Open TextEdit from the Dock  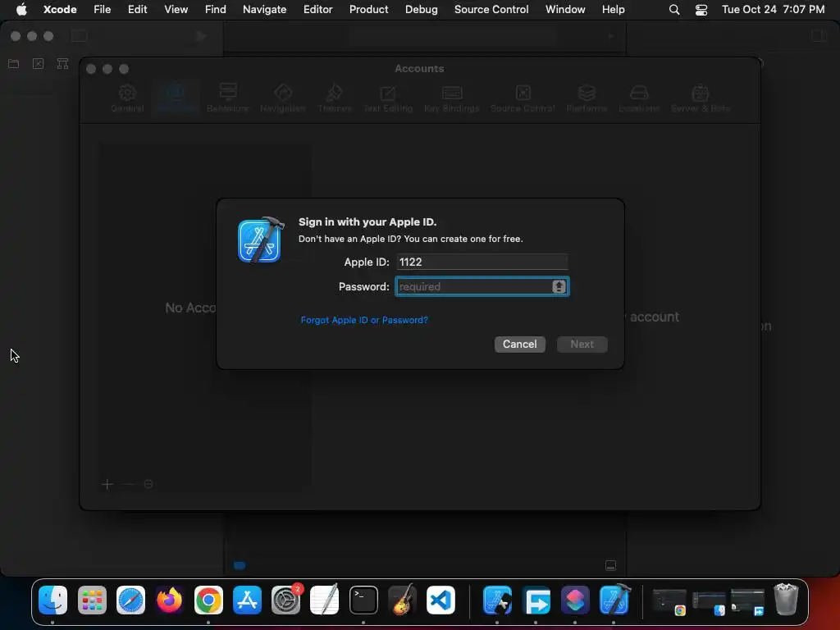coord(325,600)
